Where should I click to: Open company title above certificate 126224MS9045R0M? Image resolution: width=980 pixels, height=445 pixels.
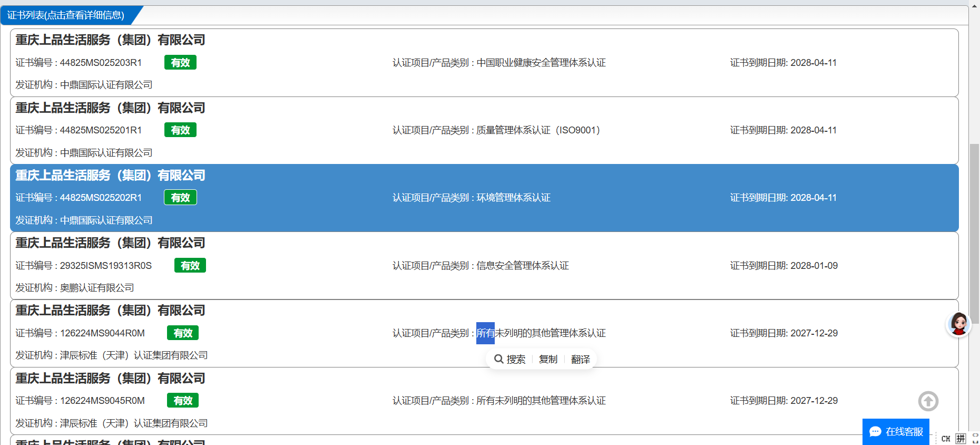110,379
